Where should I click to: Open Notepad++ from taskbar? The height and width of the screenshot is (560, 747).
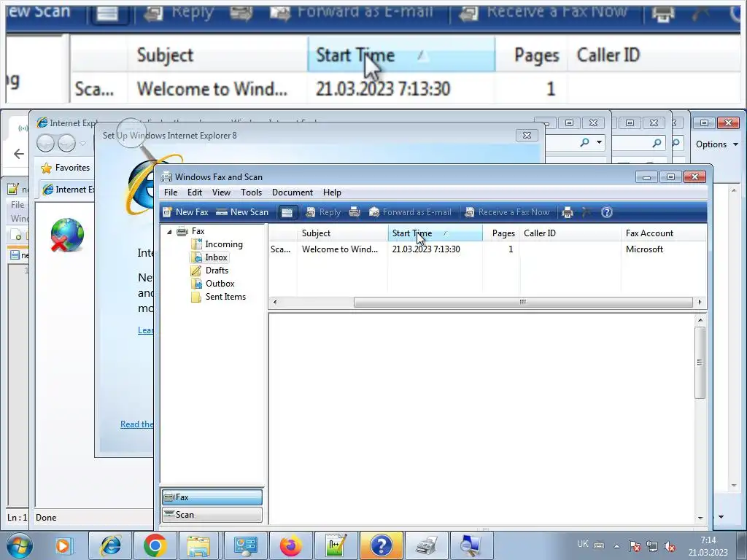pyautogui.click(x=336, y=545)
